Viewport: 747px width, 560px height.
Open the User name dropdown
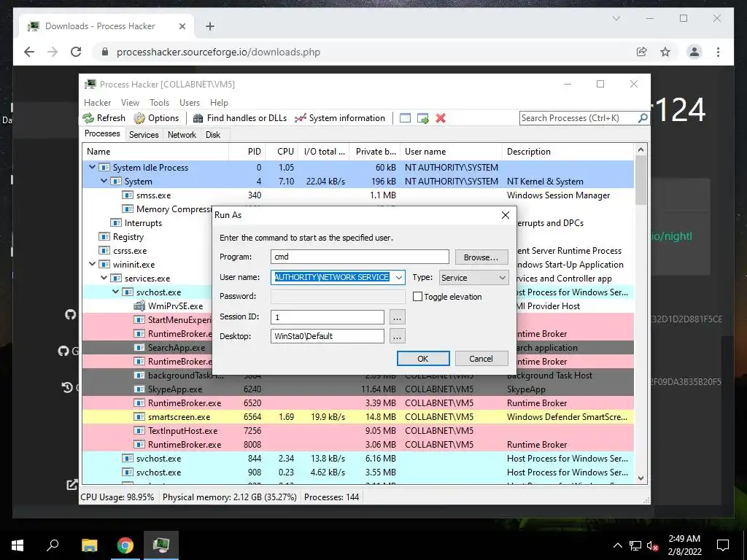pos(399,278)
